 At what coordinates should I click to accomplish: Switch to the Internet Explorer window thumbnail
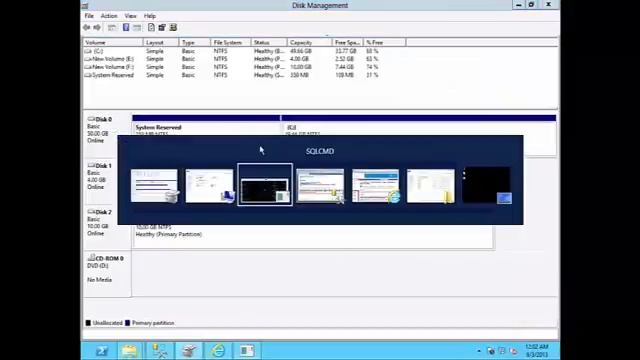[376, 186]
